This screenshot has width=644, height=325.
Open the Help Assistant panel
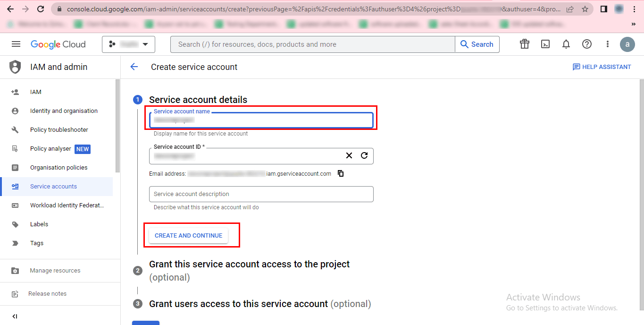(602, 67)
